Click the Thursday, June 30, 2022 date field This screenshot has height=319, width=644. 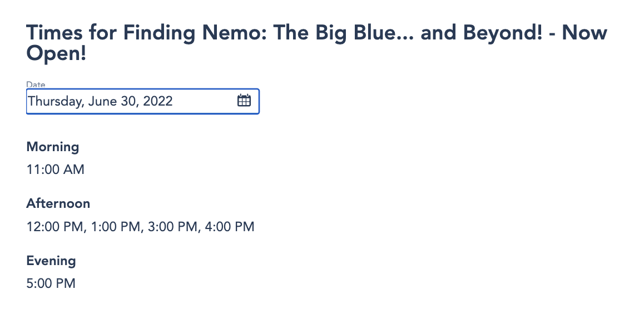[x=128, y=102]
